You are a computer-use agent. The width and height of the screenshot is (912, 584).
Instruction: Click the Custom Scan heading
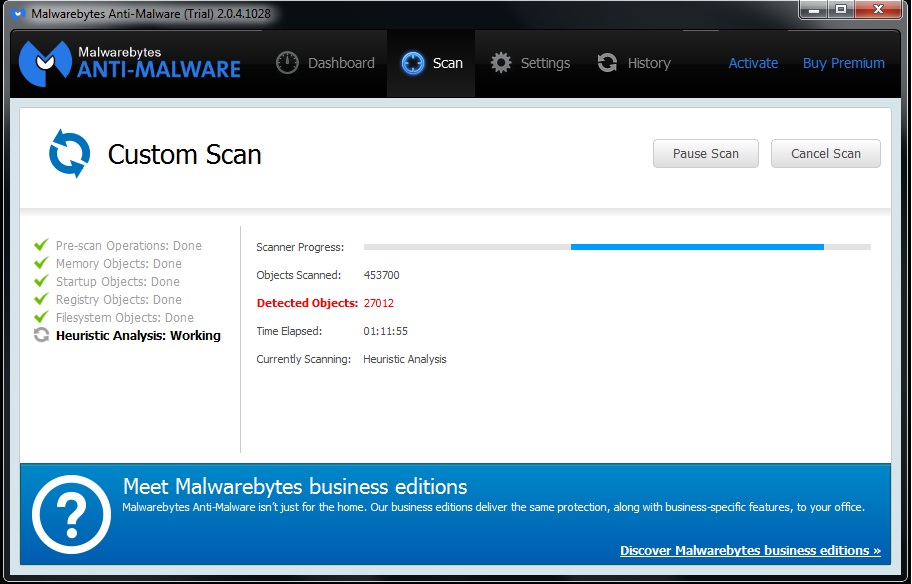point(184,155)
